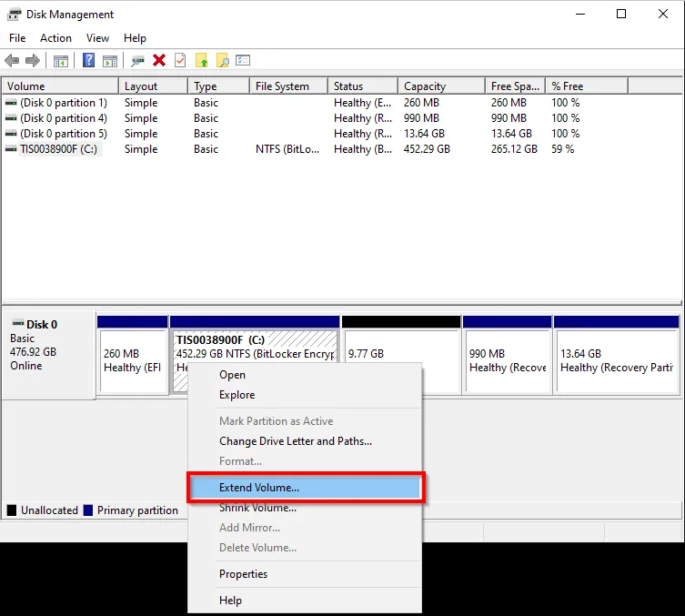Select the TIS0038900F (C:) volume row
This screenshot has height=616, width=685.
pyautogui.click(x=315, y=149)
